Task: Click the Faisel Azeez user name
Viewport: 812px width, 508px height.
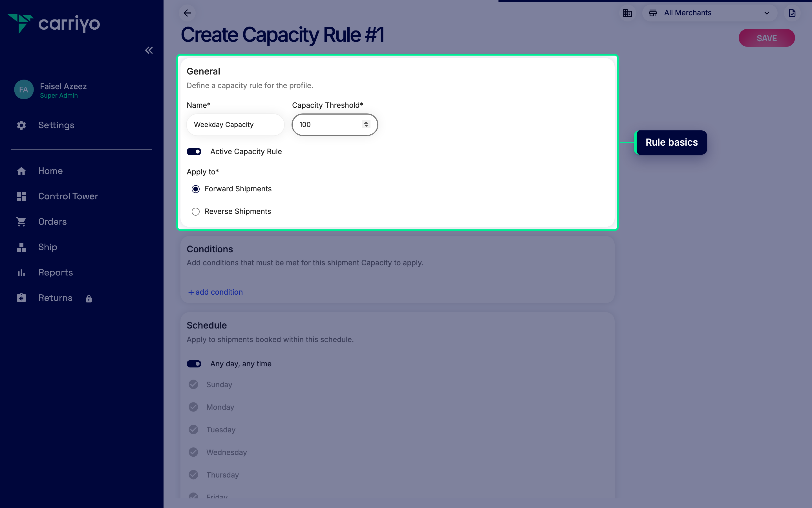Action: pos(63,86)
